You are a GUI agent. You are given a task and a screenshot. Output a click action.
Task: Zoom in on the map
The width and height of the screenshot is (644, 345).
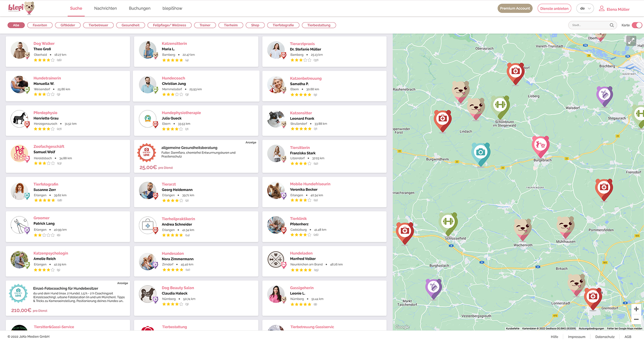point(636,309)
